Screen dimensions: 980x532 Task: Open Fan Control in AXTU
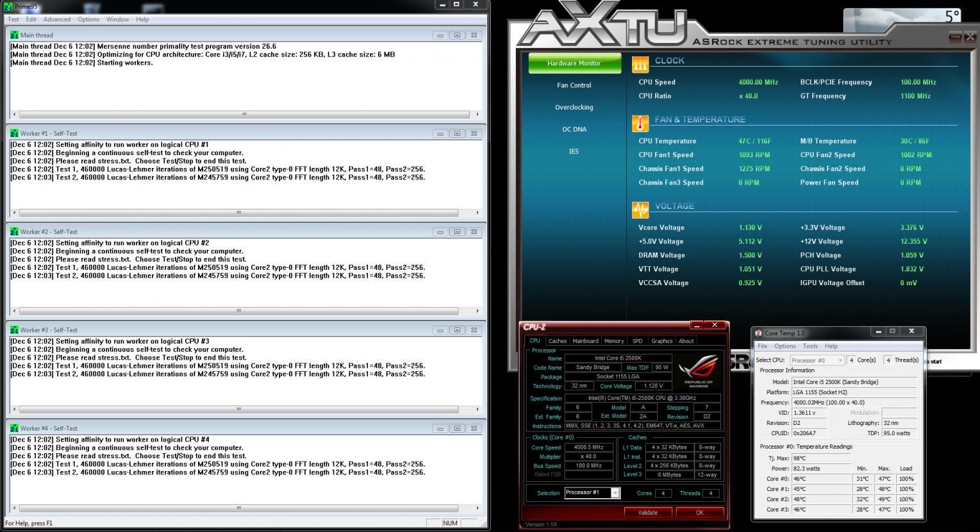574,85
